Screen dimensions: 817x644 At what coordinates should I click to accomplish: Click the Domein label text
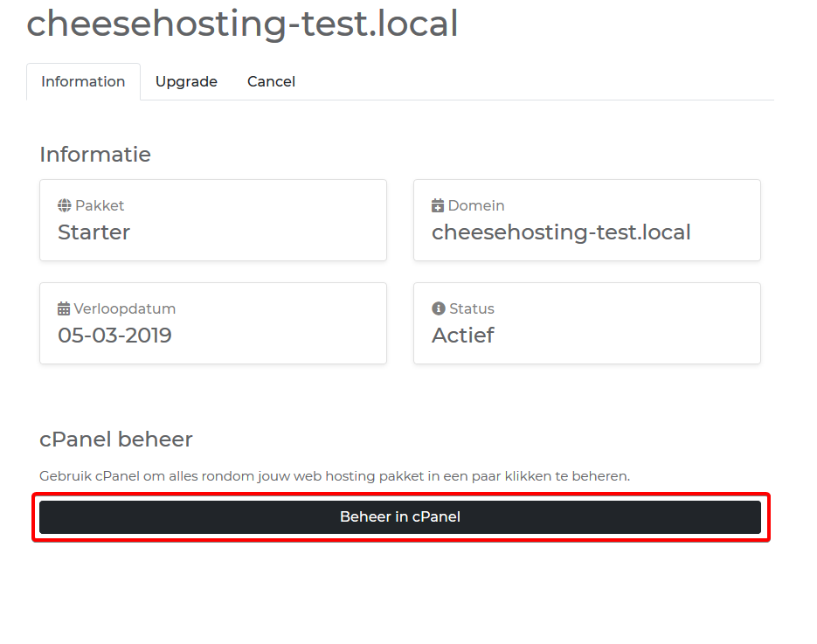[476, 206]
